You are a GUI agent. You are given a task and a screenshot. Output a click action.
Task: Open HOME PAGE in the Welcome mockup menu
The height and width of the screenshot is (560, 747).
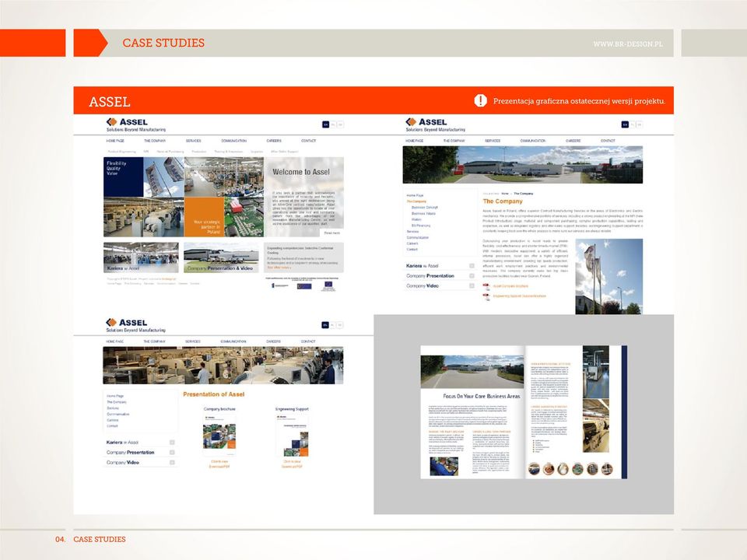tap(115, 141)
